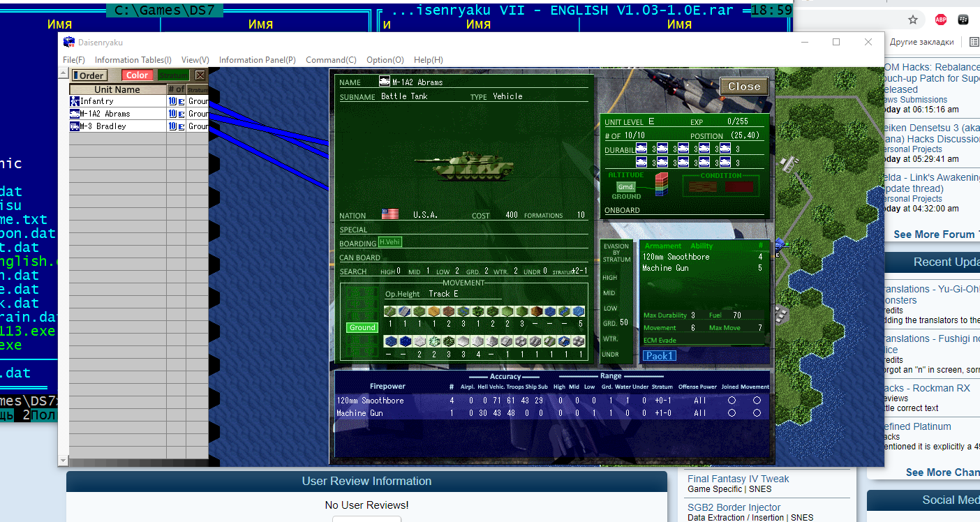This screenshot has width=980, height=522.
Task: Click the M-1A2 Abrams tank icon in the unit list
Action: coord(75,114)
